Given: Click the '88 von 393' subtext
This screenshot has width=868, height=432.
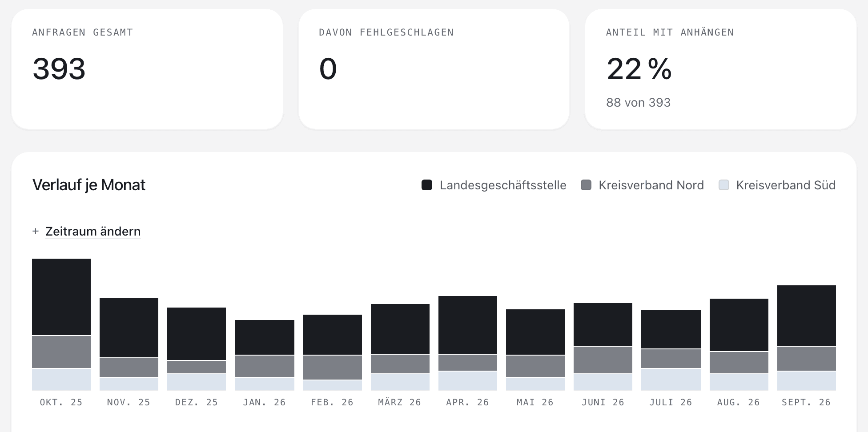Looking at the screenshot, I should tap(639, 103).
